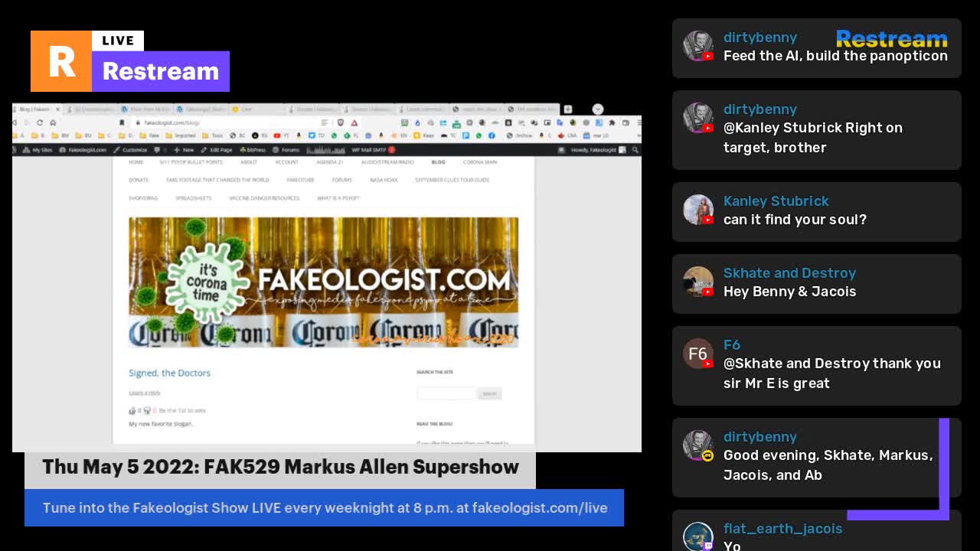Open Fakeologist.com site menu in admin bar
The height and width of the screenshot is (551, 980).
pos(82,150)
